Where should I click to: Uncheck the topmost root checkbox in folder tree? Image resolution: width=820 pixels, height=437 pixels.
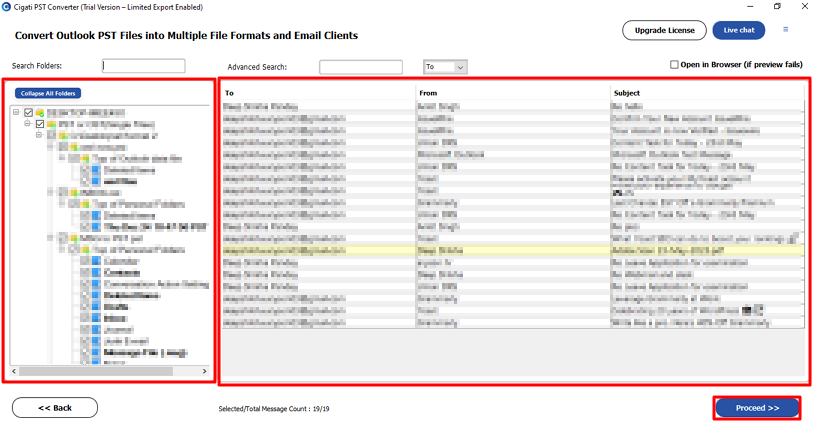click(28, 112)
